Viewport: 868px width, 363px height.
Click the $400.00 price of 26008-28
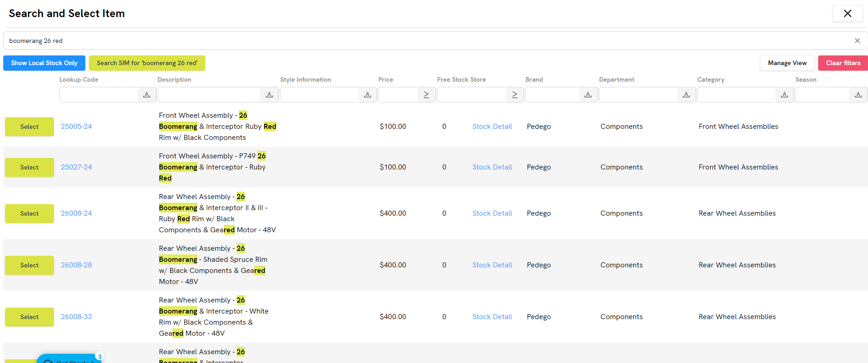click(x=393, y=265)
